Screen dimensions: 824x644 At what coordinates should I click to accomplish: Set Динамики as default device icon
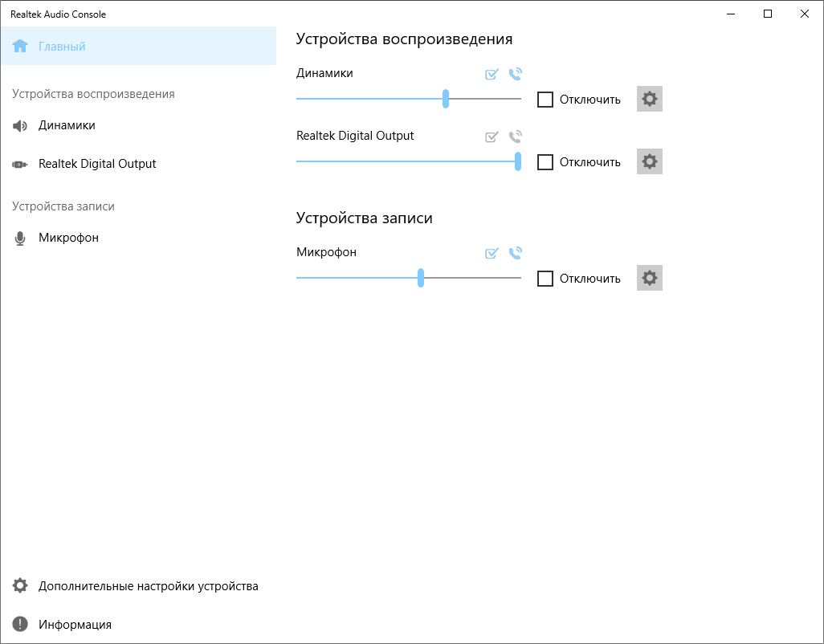(x=492, y=75)
